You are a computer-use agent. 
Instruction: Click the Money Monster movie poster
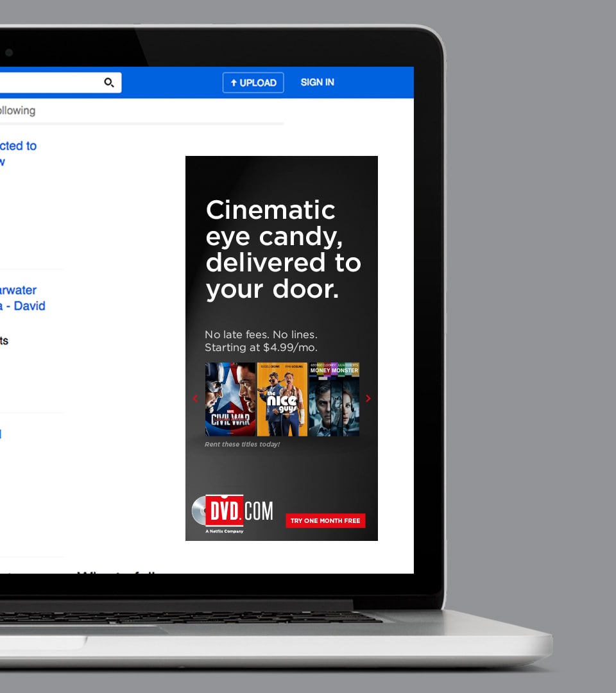pos(334,398)
